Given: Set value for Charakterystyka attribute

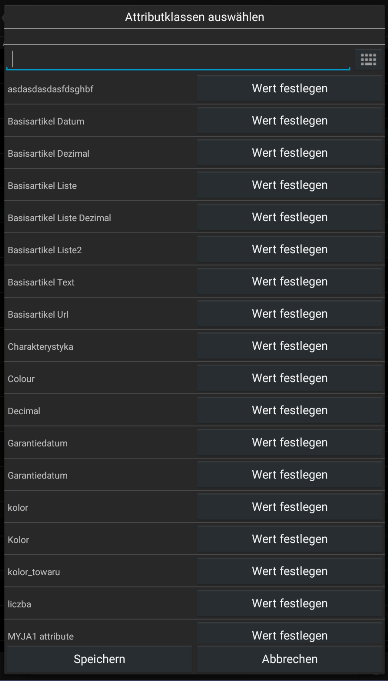Looking at the screenshot, I should tap(289, 346).
